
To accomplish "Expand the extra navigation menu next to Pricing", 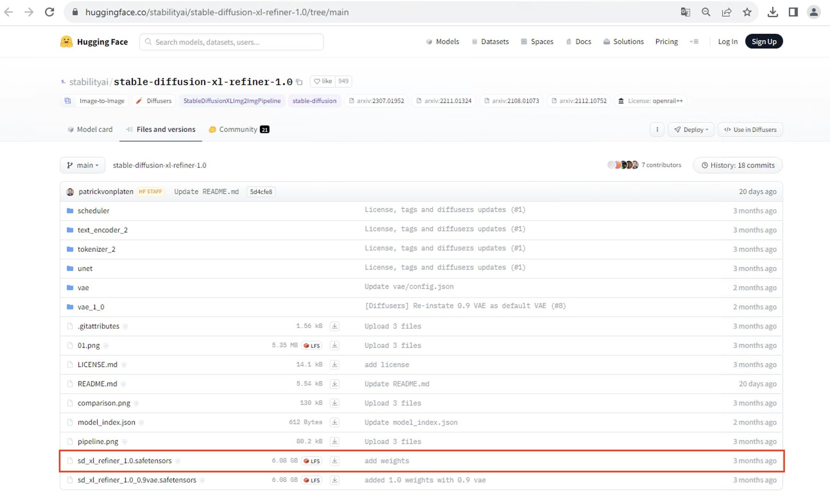I will pos(694,42).
